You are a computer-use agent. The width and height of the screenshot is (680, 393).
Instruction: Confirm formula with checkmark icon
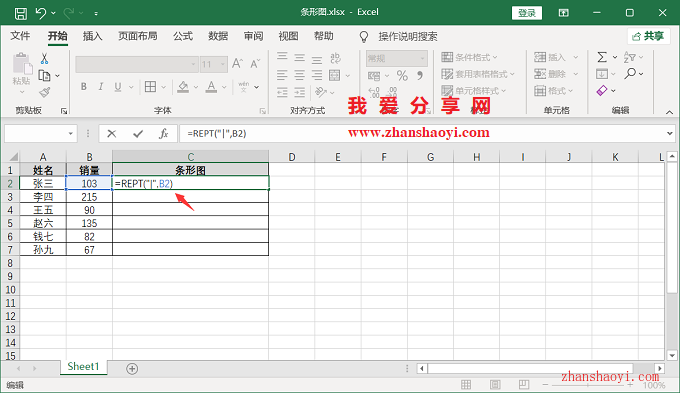point(138,134)
